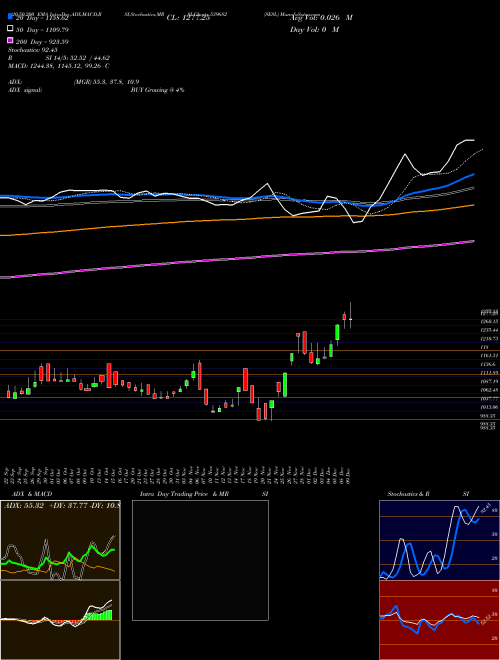Click the 'BUY Growing @ 4%' ADX signal
500x660 pixels.
(157, 90)
